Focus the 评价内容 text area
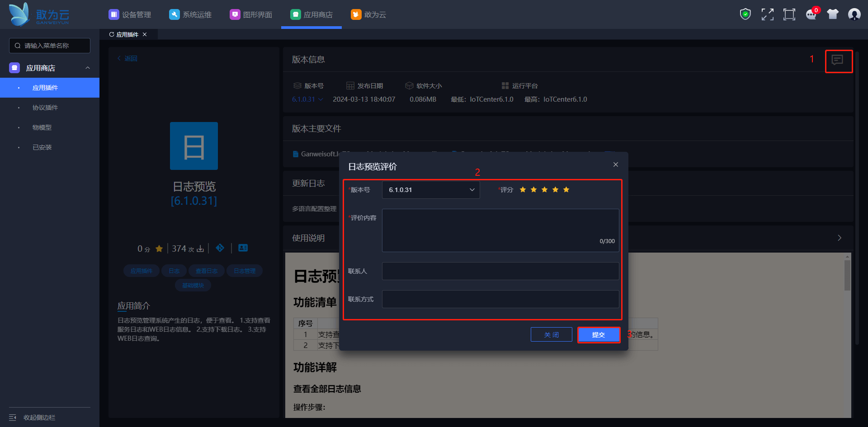 pyautogui.click(x=500, y=230)
